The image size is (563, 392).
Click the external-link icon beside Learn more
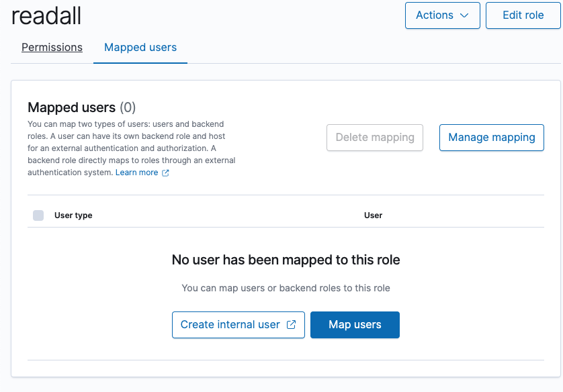[x=166, y=172]
